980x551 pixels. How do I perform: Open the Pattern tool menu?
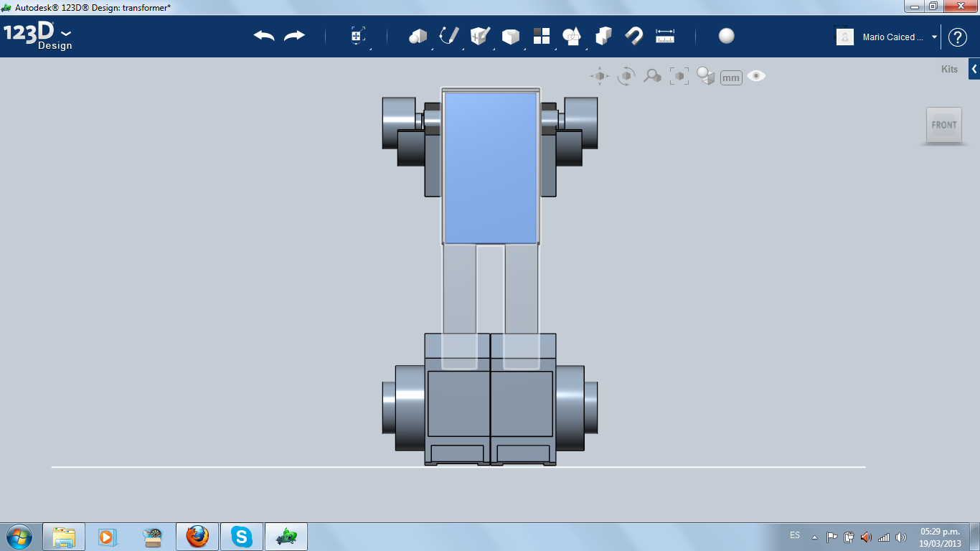[x=542, y=36]
